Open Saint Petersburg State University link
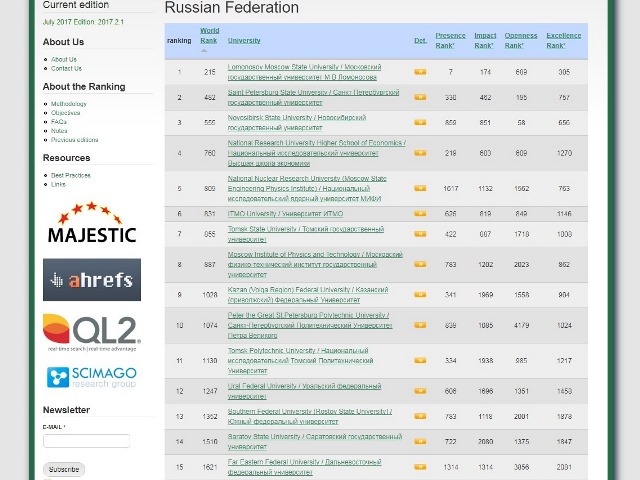The height and width of the screenshot is (480, 640). pos(313,92)
